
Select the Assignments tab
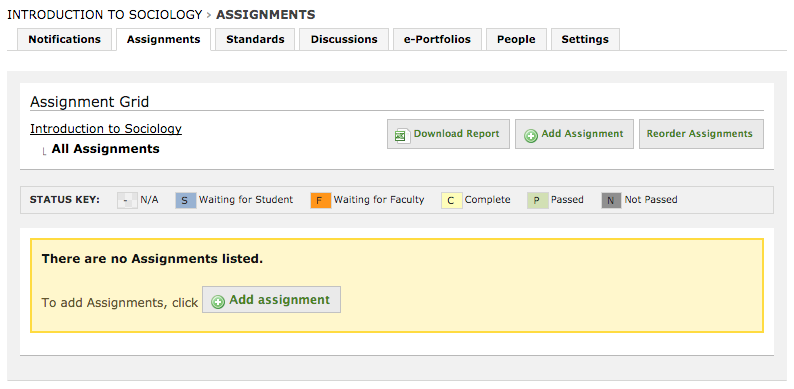click(x=164, y=40)
